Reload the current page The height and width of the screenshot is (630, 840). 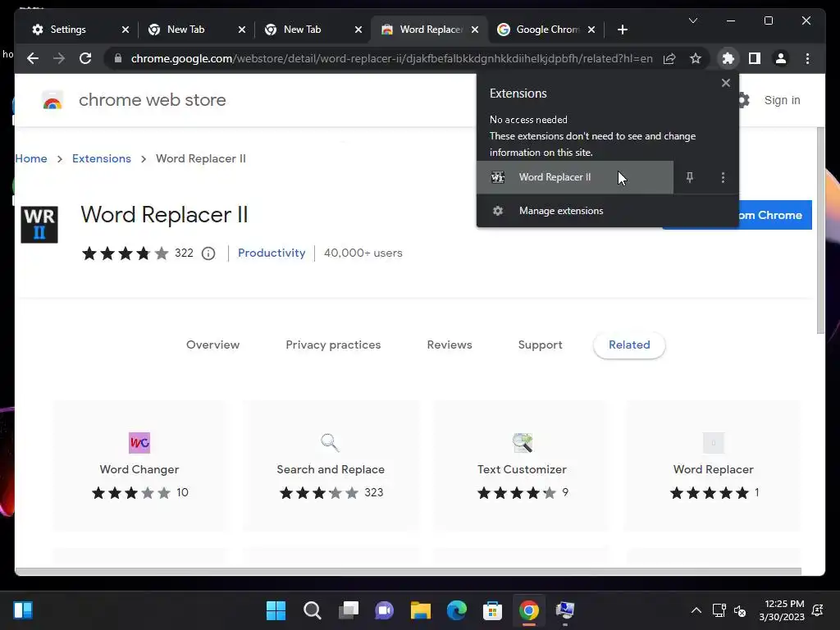(85, 58)
